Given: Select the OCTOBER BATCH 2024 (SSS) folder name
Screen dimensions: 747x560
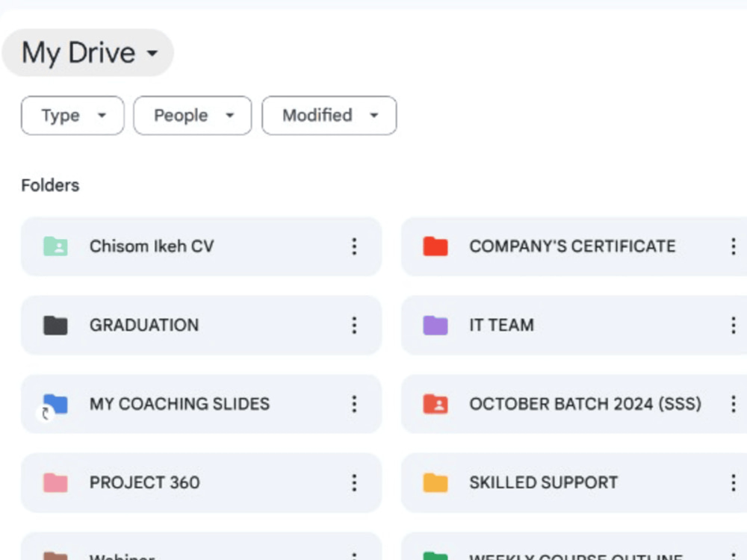Looking at the screenshot, I should 586,404.
